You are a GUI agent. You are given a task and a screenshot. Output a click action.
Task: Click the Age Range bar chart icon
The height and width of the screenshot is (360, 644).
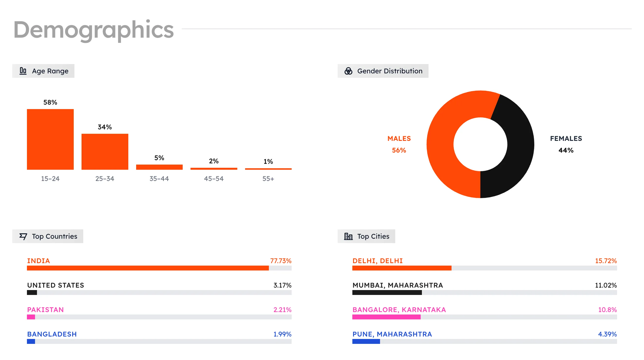click(23, 71)
